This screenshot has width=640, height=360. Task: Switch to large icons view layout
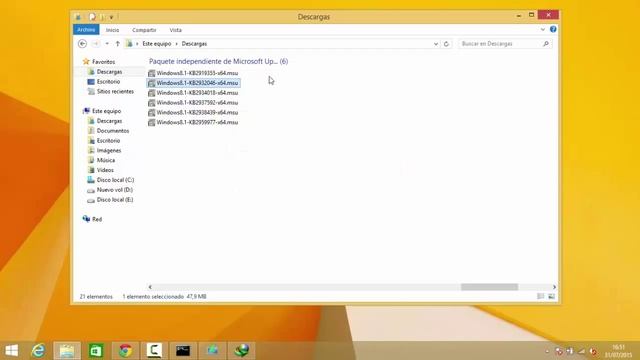[551, 296]
